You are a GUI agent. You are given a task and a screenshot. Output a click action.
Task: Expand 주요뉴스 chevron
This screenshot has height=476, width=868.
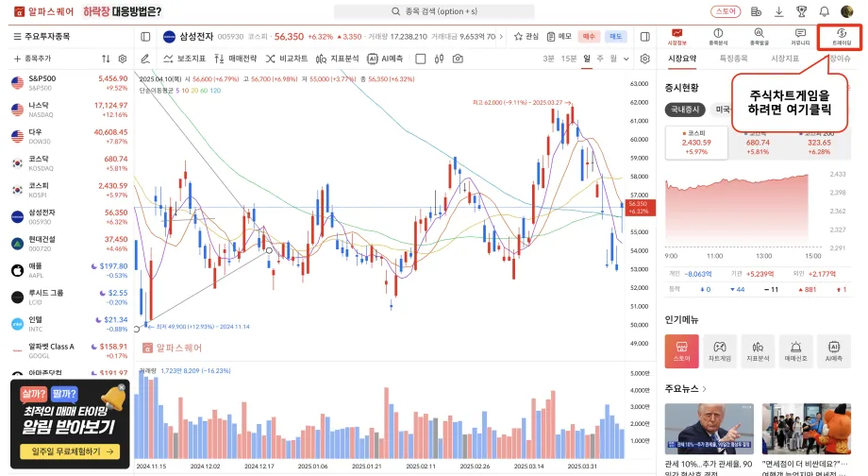point(704,389)
